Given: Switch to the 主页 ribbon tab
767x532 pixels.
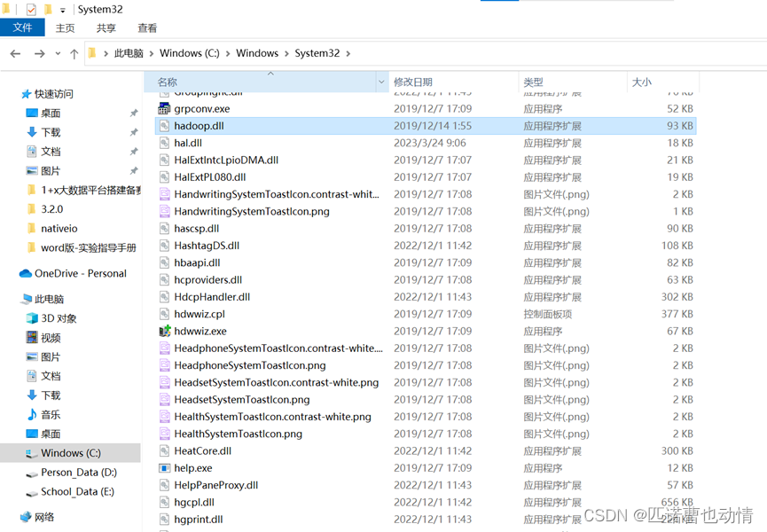Looking at the screenshot, I should [66, 27].
